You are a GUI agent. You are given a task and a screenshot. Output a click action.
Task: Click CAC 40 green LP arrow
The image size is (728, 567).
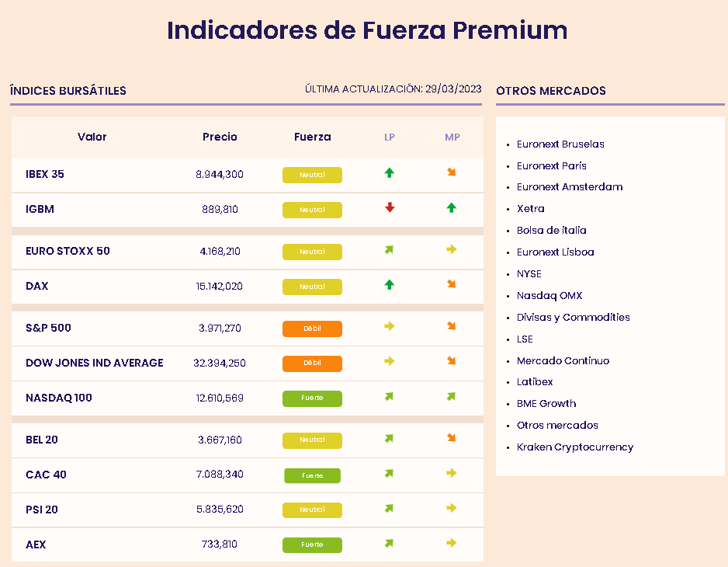(390, 474)
